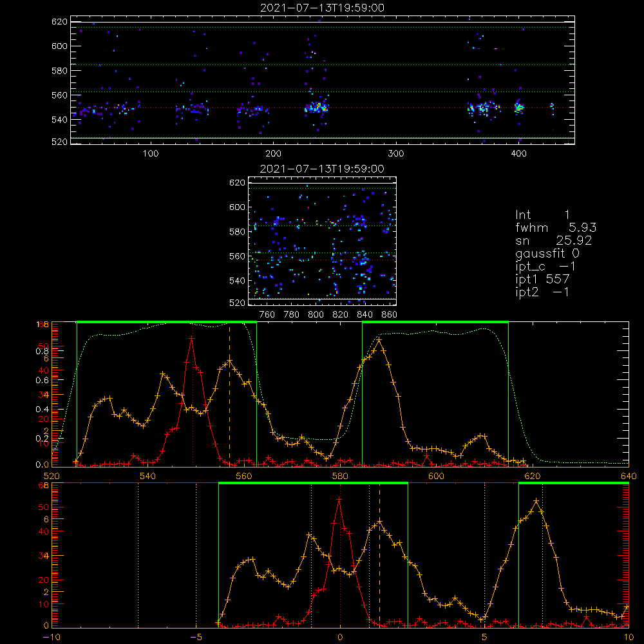
Task: Click y-axis label 580 of wide image panel
Action: tap(59, 71)
